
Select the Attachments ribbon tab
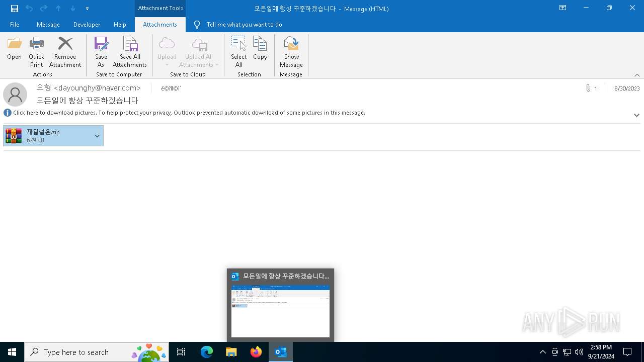click(160, 24)
